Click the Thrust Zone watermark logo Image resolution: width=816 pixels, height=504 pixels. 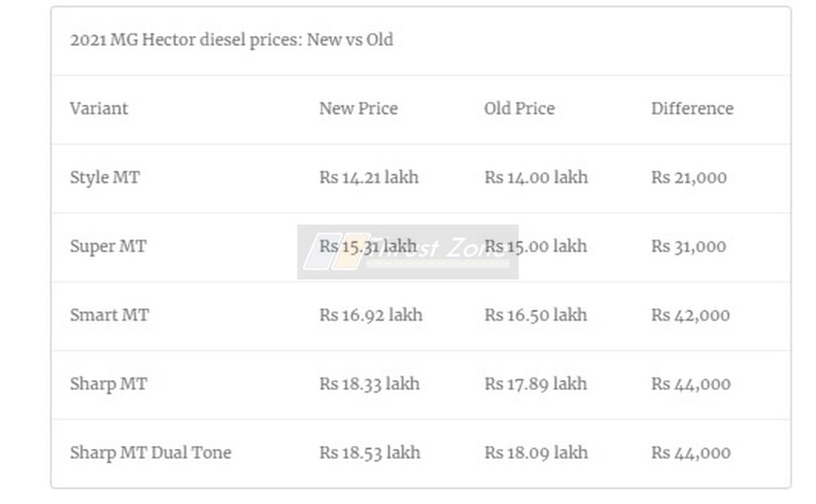point(408,252)
